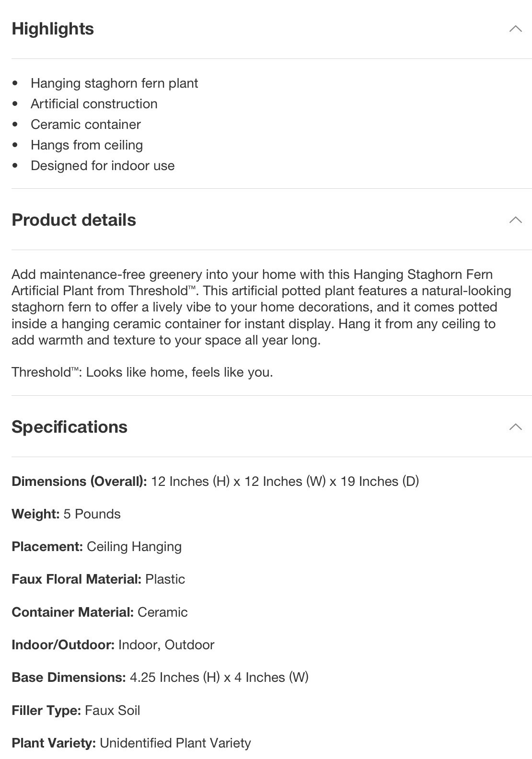The width and height of the screenshot is (532, 759).
Task: Collapse Product details using its chevron
Action: pos(515,220)
